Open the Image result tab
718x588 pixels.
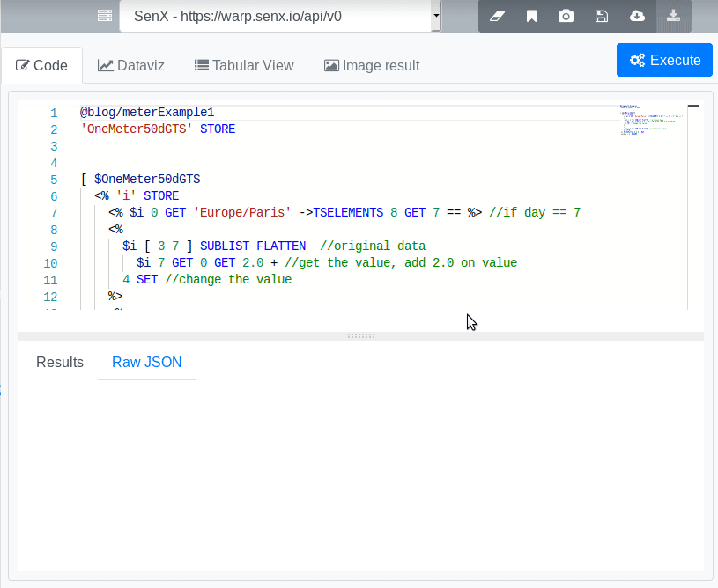click(x=372, y=65)
